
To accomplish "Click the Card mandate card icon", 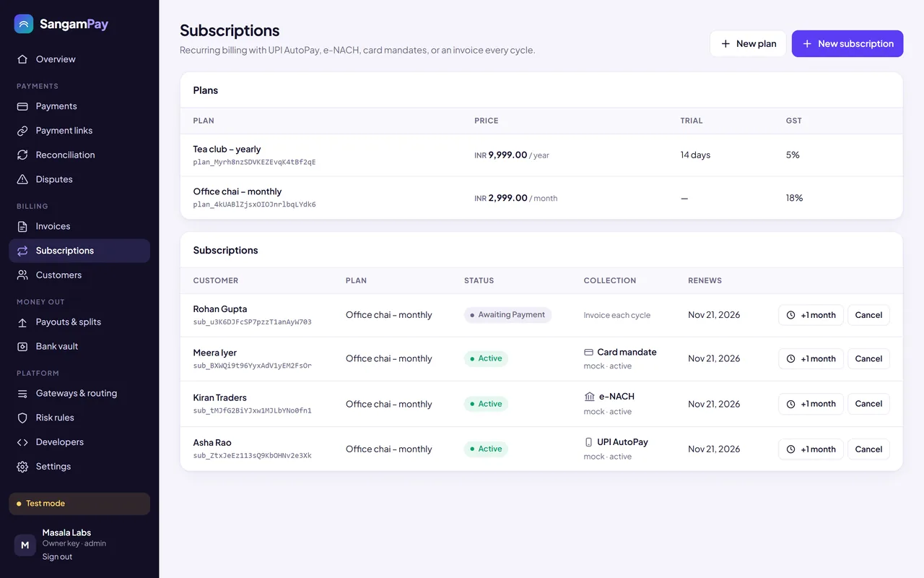I will pos(588,353).
